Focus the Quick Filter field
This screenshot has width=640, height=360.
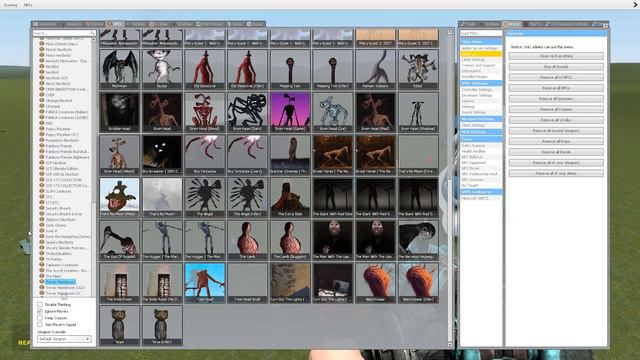481,33
